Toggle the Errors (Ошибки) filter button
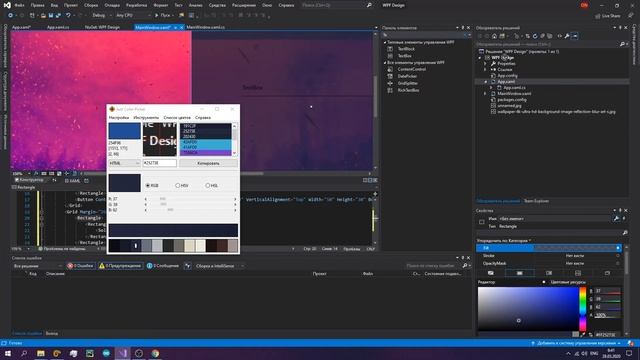 (x=80, y=266)
